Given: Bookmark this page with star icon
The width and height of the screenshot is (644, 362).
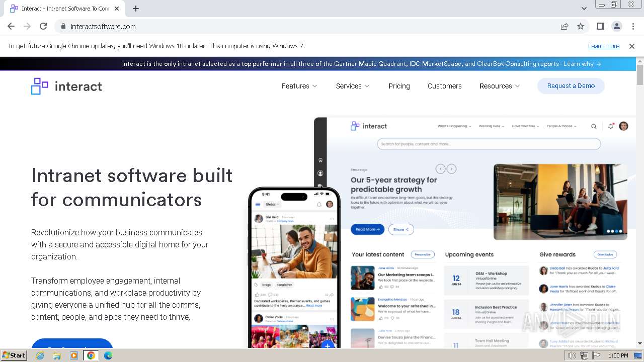Looking at the screenshot, I should (581, 26).
